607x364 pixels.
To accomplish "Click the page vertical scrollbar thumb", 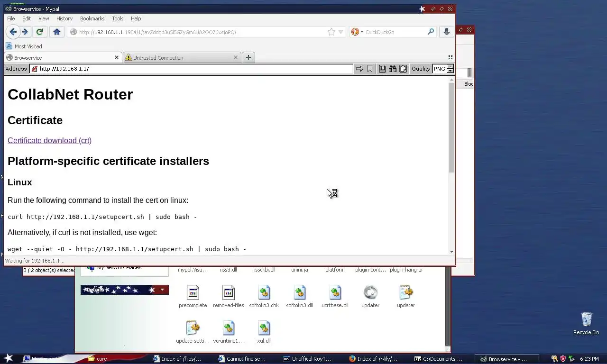I will (451, 129).
